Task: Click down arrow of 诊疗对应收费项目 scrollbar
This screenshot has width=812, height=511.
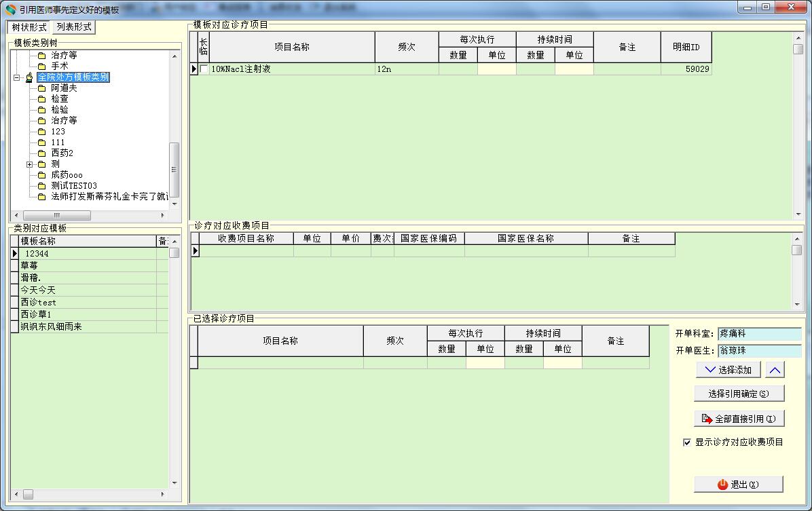Action: tap(797, 305)
